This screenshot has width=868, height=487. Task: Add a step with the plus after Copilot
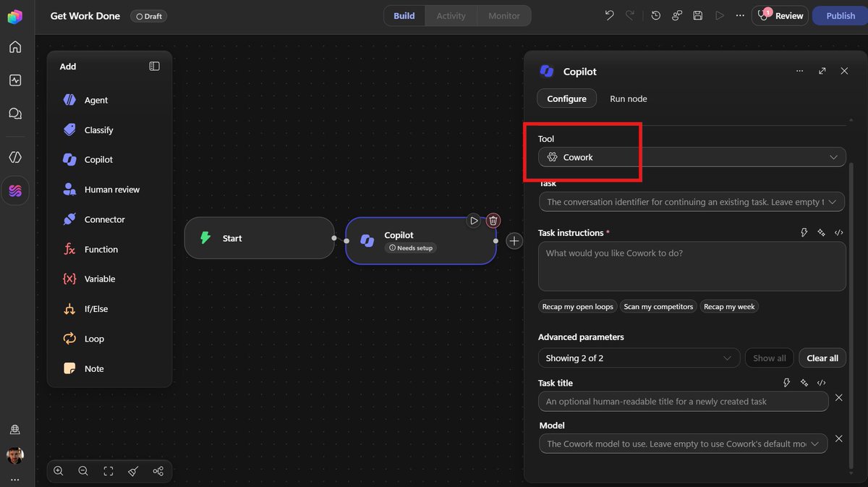click(514, 240)
